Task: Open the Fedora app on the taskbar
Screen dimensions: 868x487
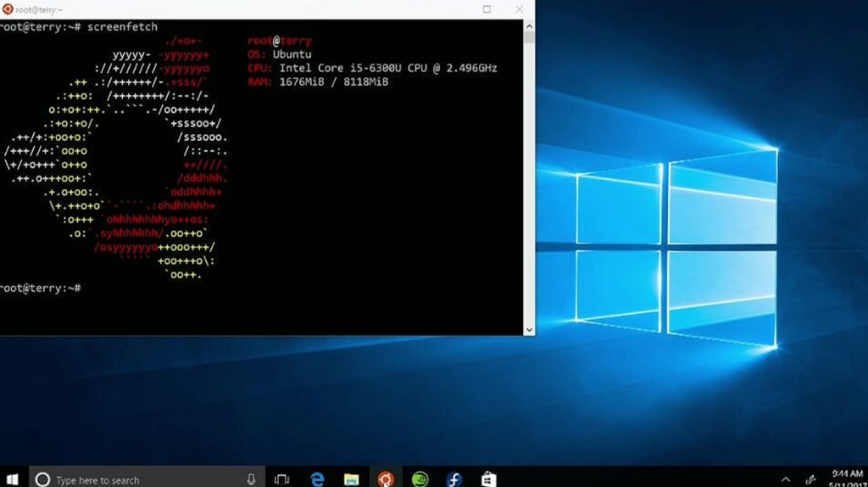Action: pos(454,479)
